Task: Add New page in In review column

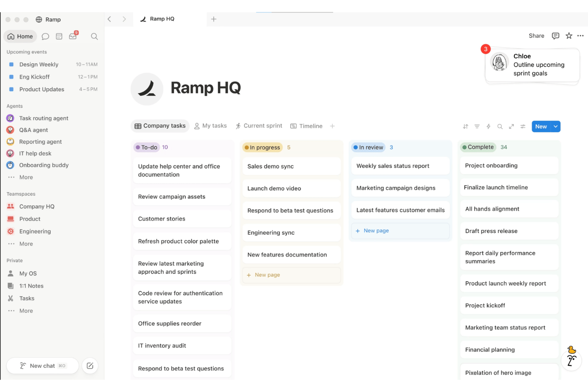Action: point(400,231)
